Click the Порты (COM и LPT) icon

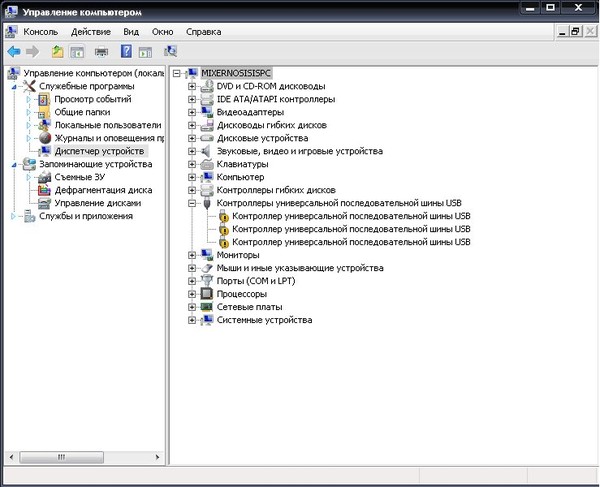click(x=207, y=281)
